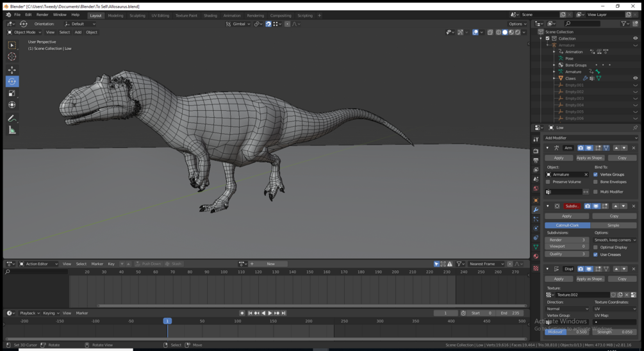Open the Object Mode dropdown
644x351 pixels.
tap(24, 32)
